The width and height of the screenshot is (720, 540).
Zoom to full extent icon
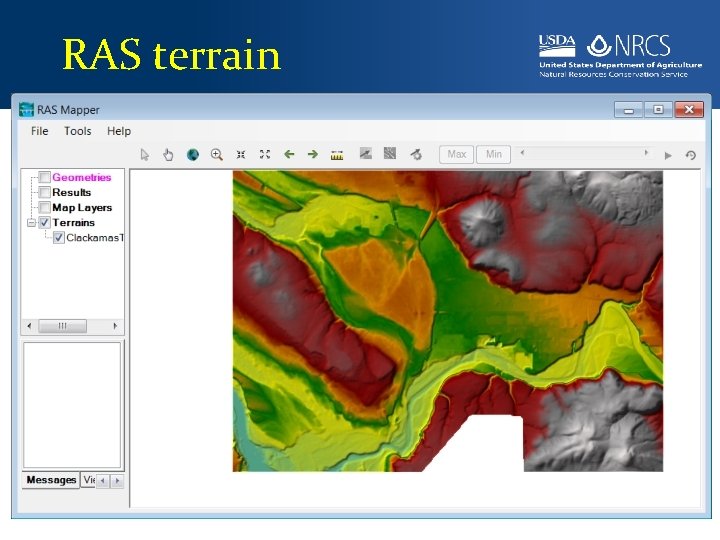click(264, 154)
